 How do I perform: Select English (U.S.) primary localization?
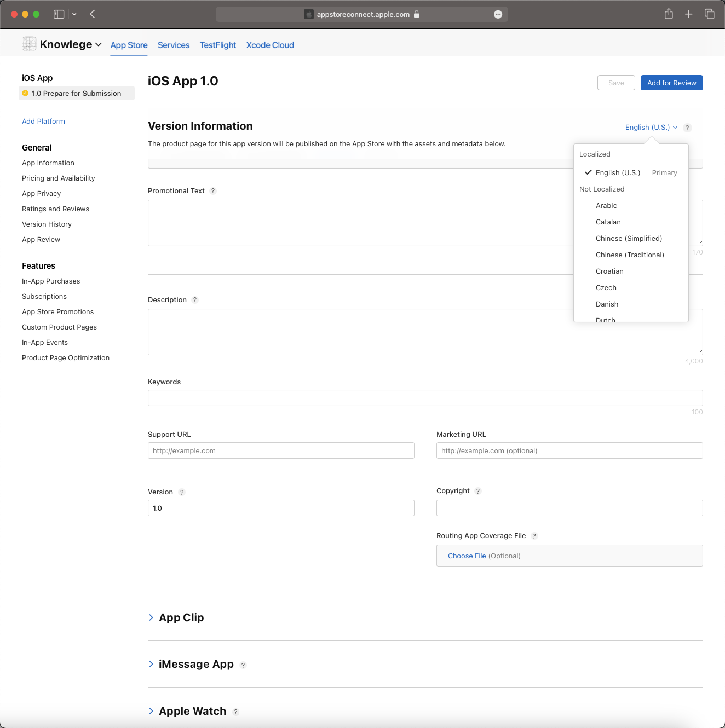point(631,172)
